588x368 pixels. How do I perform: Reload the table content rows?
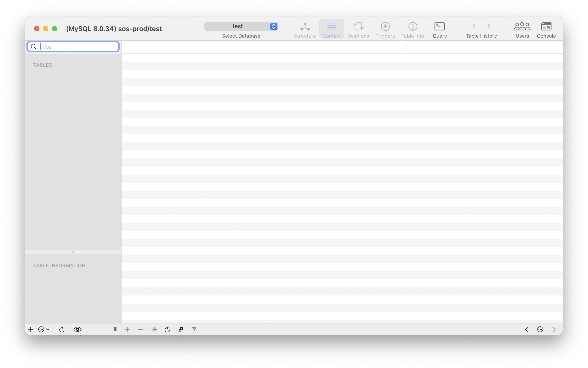point(167,329)
